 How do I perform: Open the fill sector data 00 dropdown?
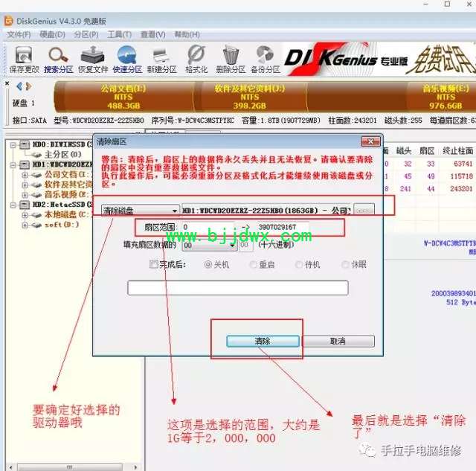coord(210,246)
